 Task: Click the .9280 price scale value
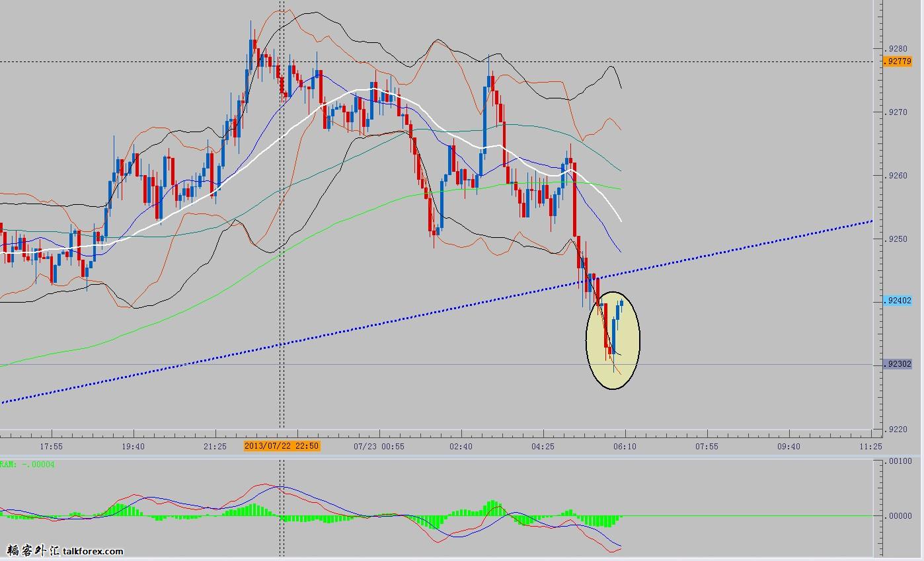[897, 49]
